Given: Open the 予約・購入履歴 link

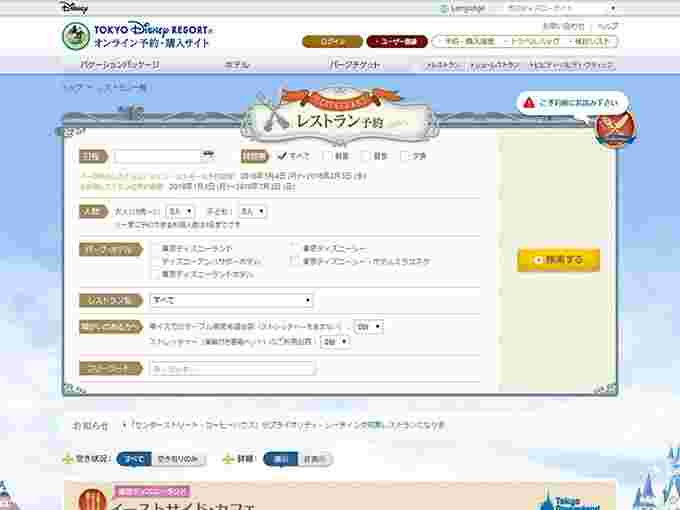Looking at the screenshot, I should [x=468, y=42].
